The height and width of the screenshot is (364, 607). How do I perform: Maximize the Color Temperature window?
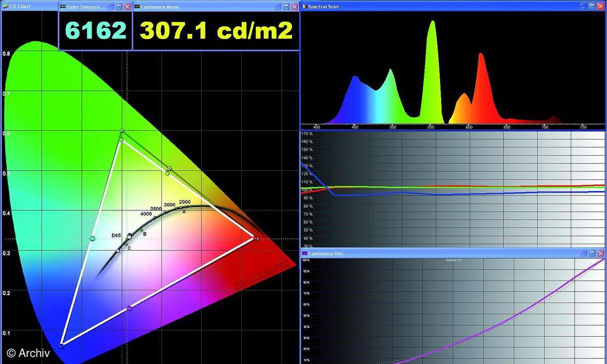pyautogui.click(x=119, y=7)
